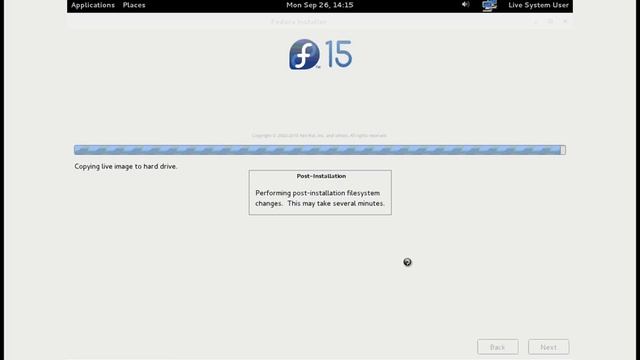
Task: Click the Fedora 15 logo
Action: click(320, 54)
